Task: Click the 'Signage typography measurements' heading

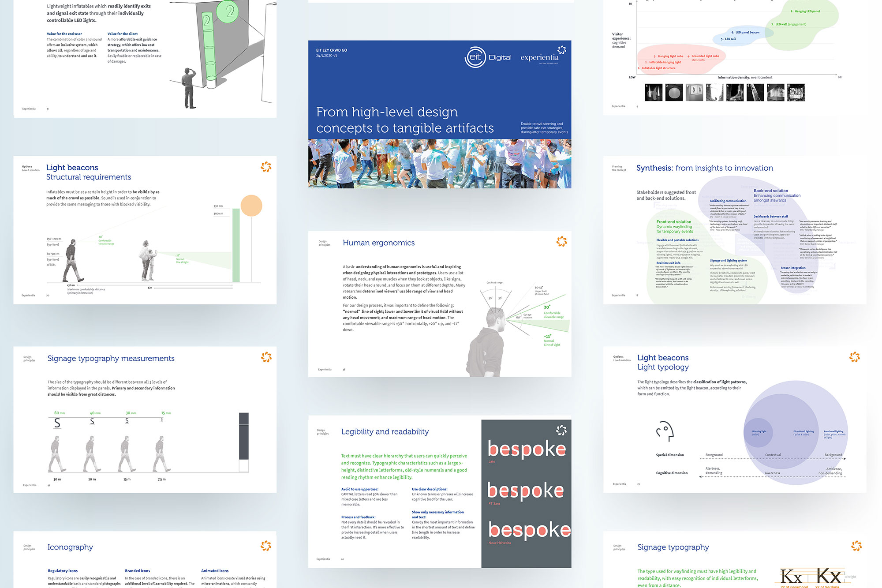Action: tap(111, 358)
